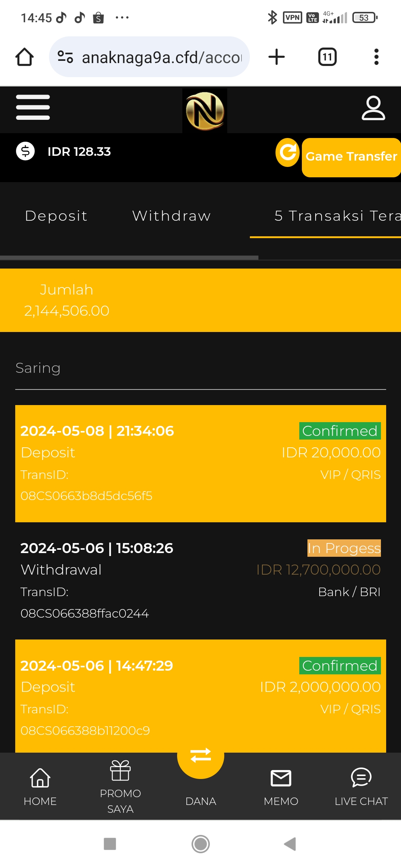Tap the user profile icon
Image resolution: width=401 pixels, height=868 pixels.
(x=373, y=108)
